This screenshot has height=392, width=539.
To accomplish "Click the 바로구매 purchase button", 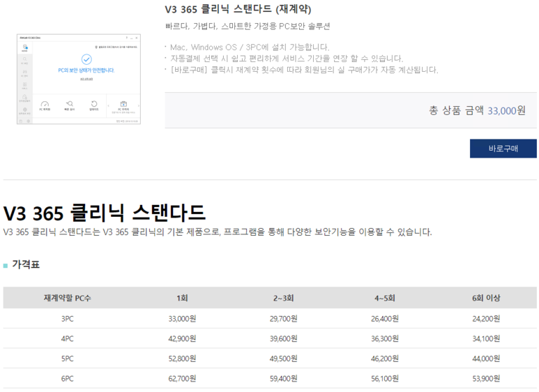I will [x=503, y=149].
